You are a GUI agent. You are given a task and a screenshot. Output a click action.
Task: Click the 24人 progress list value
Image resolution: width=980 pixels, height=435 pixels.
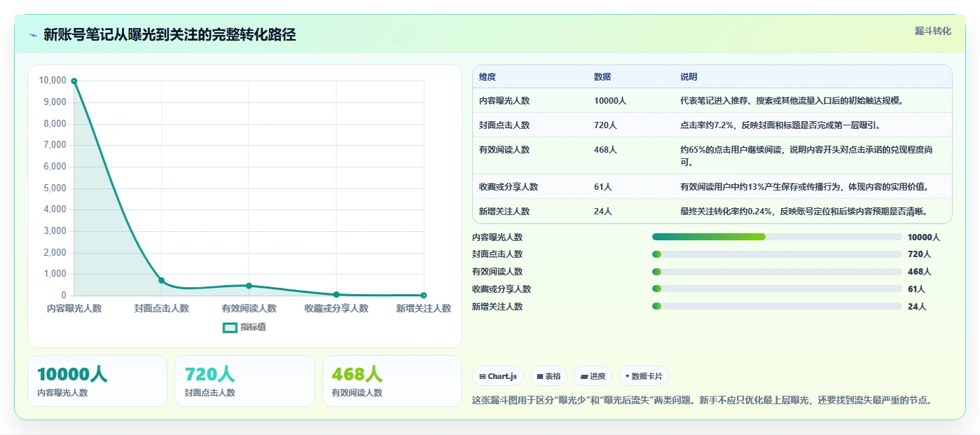[917, 307]
